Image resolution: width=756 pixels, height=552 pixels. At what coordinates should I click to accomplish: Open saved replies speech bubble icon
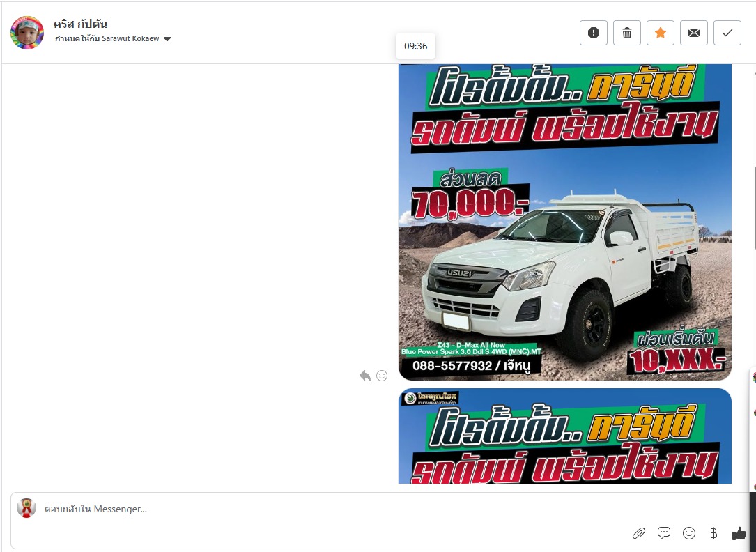tap(664, 533)
